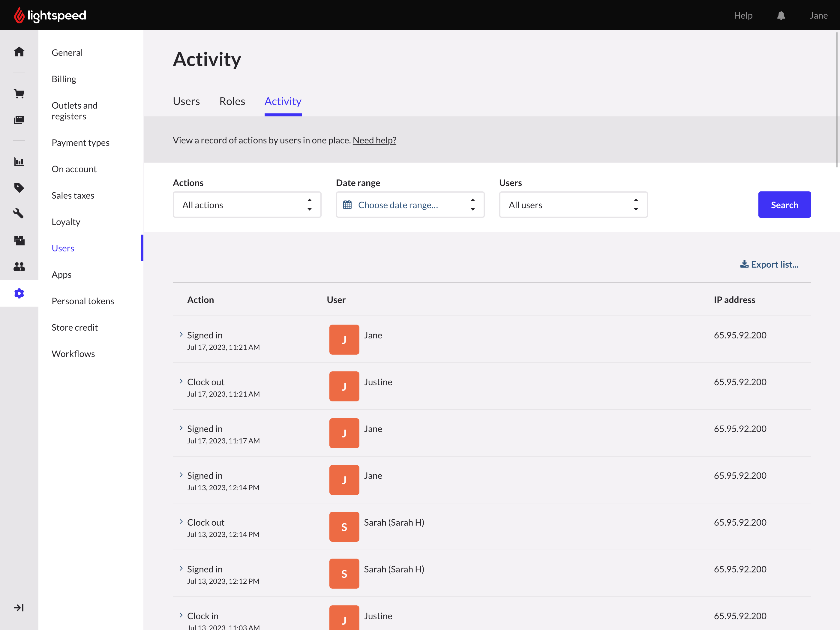Click the Search button

[x=784, y=205]
